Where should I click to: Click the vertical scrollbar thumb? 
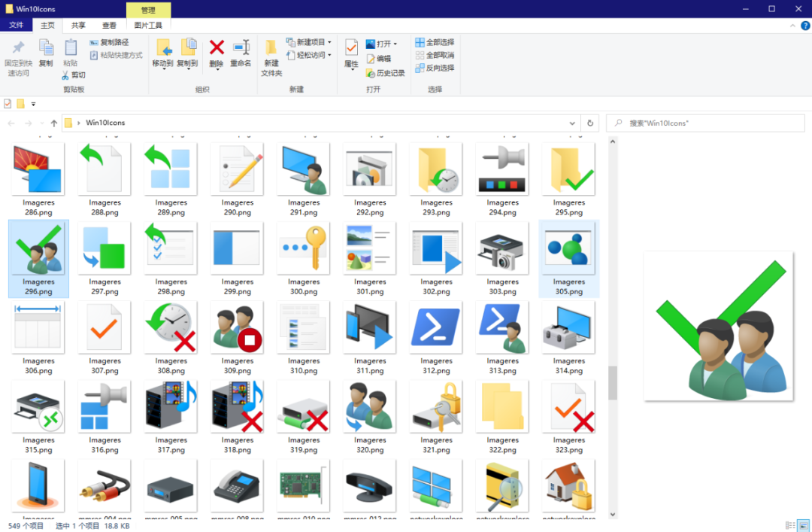[x=613, y=383]
